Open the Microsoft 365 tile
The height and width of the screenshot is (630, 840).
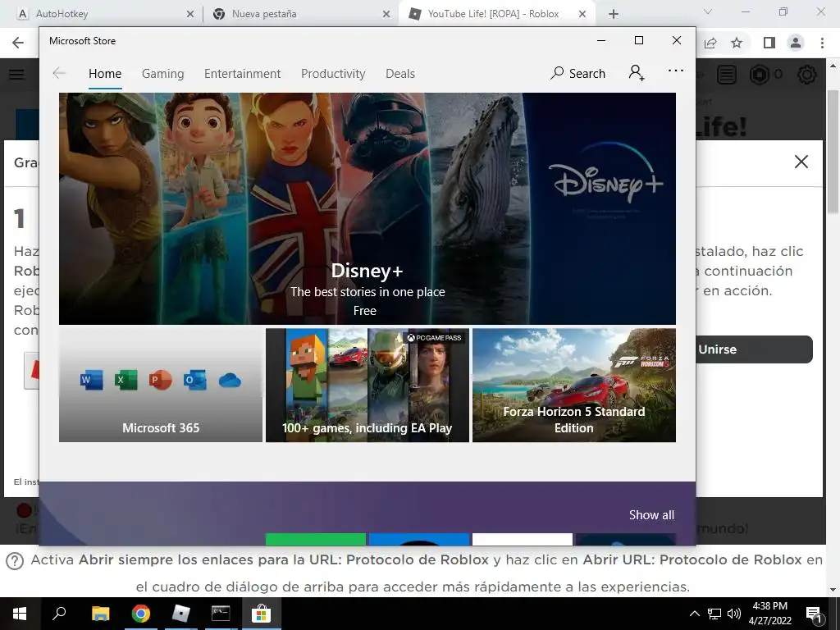coord(161,386)
